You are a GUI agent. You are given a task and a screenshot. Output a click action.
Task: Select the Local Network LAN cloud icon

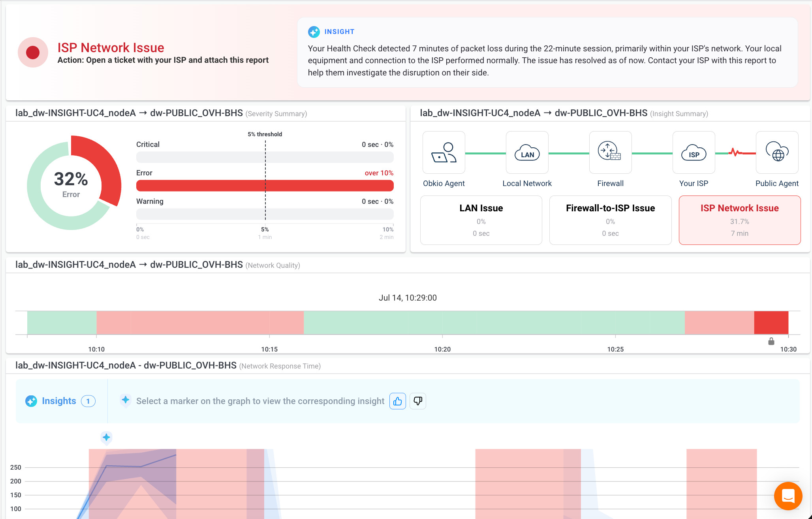[x=527, y=152]
